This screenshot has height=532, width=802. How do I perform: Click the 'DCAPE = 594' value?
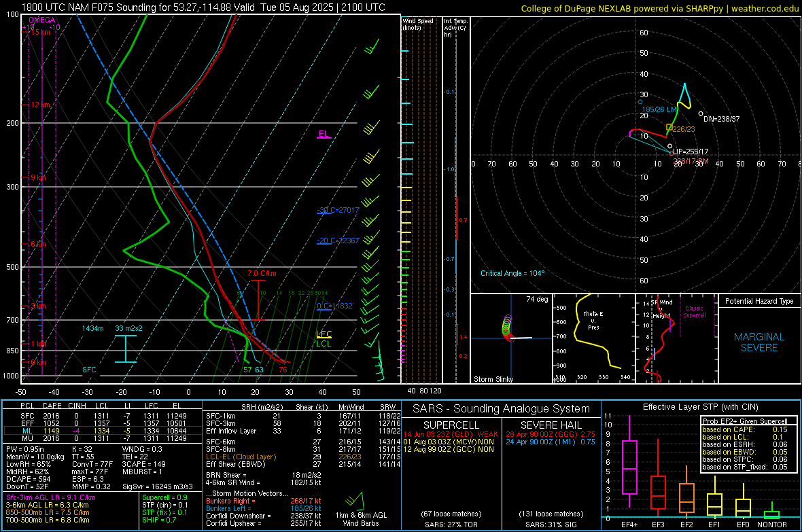point(28,479)
